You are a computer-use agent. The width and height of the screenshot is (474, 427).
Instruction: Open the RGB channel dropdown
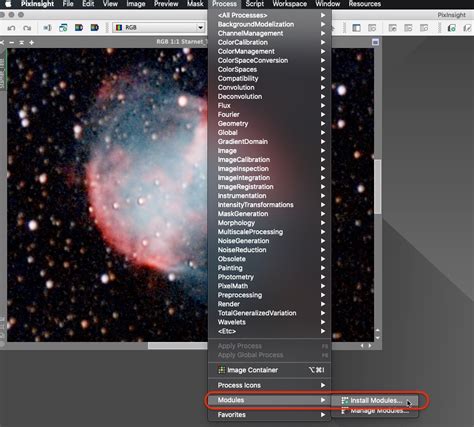tap(159, 28)
